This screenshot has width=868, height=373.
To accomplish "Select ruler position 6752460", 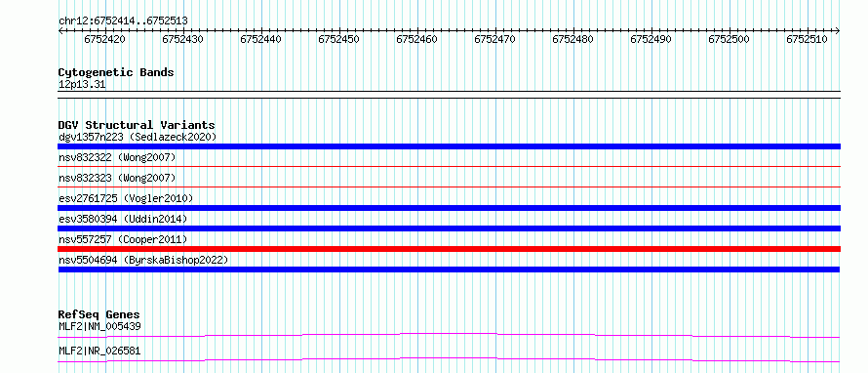I will coord(416,39).
